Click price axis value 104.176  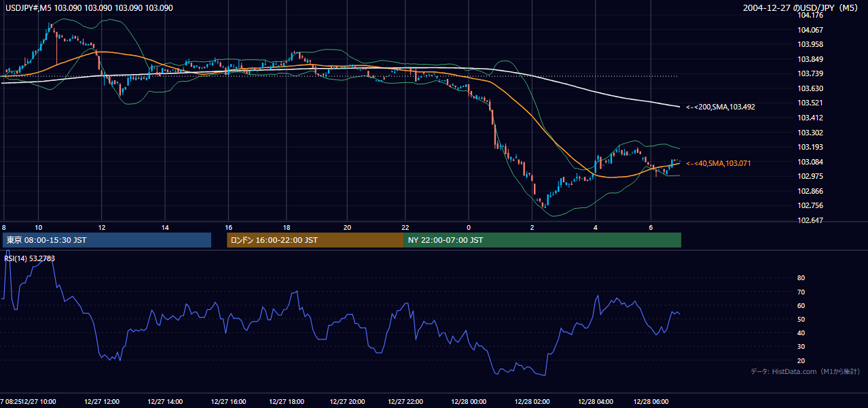pyautogui.click(x=810, y=15)
